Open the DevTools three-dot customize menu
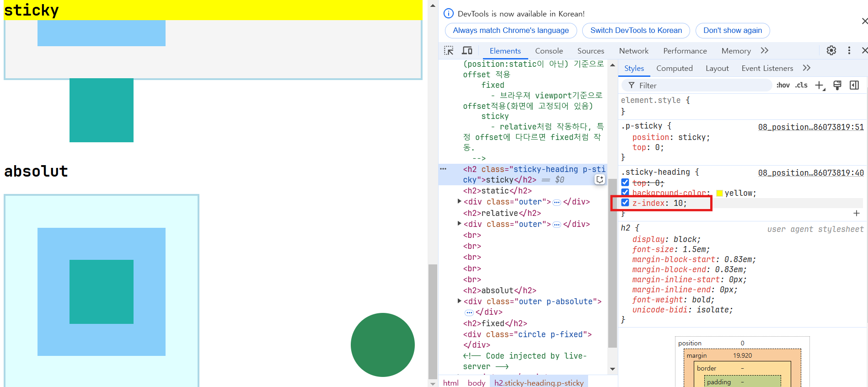This screenshot has height=387, width=868. 849,50
